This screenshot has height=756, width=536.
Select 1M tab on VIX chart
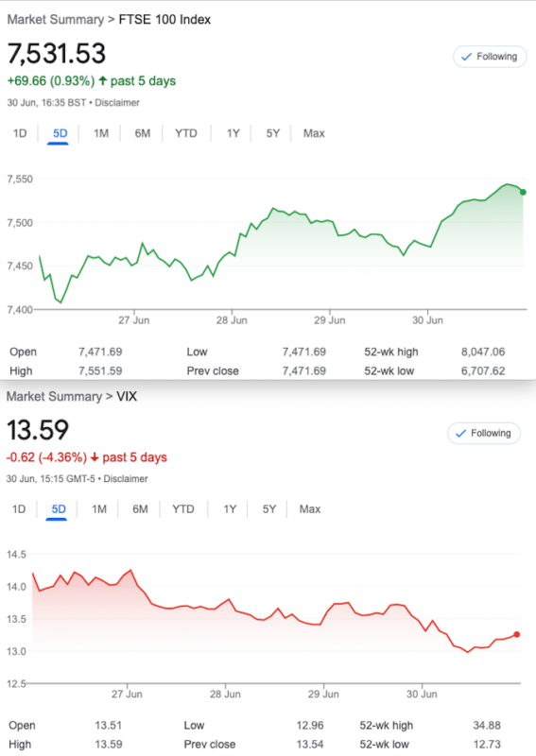click(99, 509)
